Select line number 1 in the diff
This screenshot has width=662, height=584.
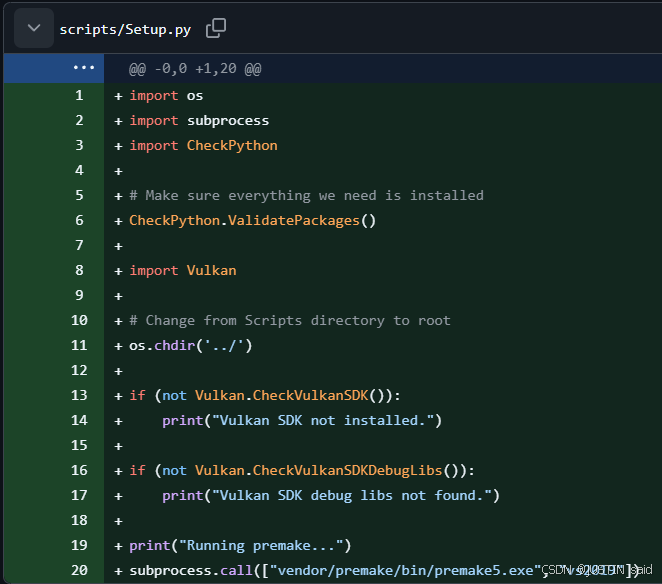pos(79,95)
